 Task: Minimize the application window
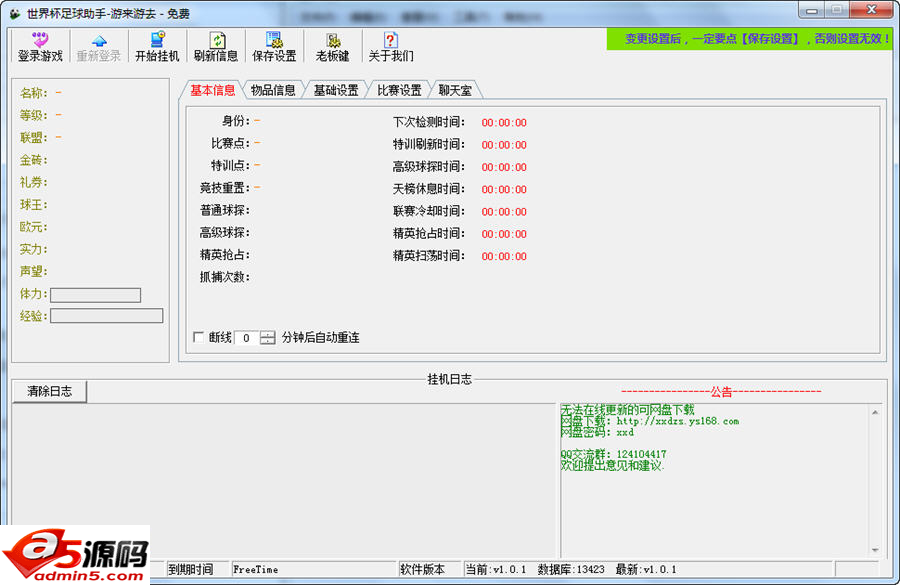[x=812, y=10]
